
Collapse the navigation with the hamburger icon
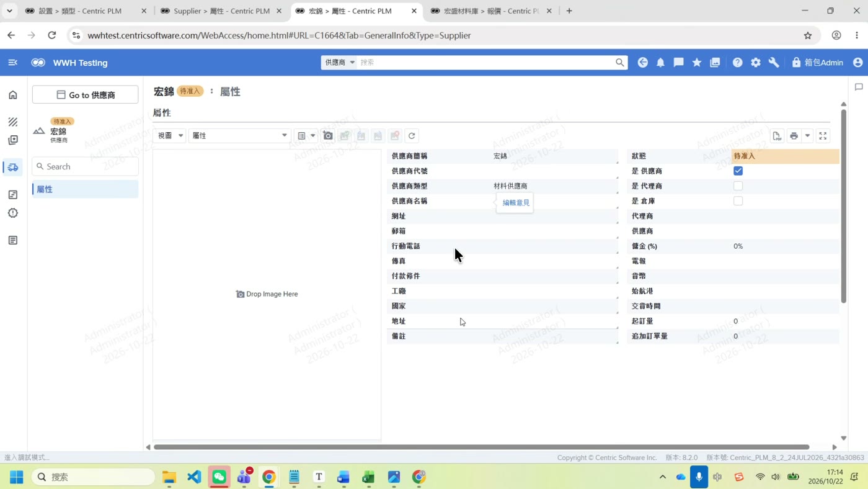[x=12, y=63]
